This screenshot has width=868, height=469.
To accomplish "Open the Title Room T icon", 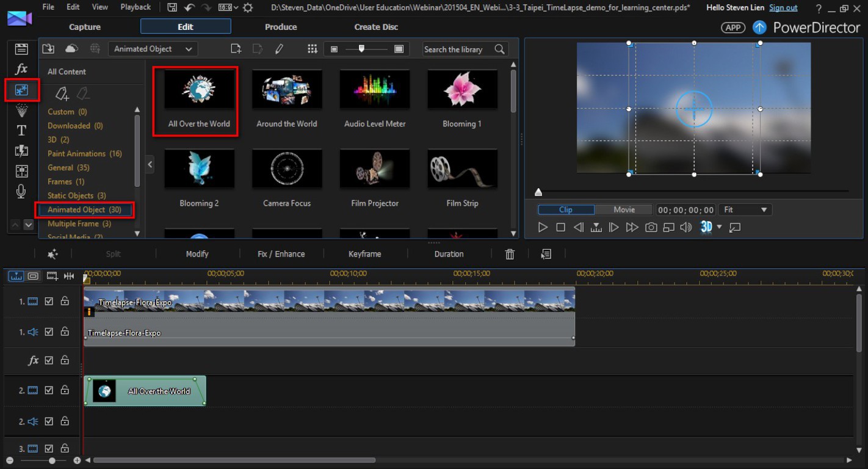I will [21, 130].
